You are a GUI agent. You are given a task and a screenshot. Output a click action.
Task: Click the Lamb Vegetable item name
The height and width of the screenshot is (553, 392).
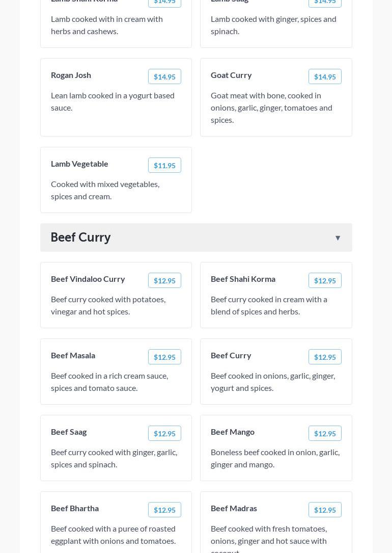point(79,164)
